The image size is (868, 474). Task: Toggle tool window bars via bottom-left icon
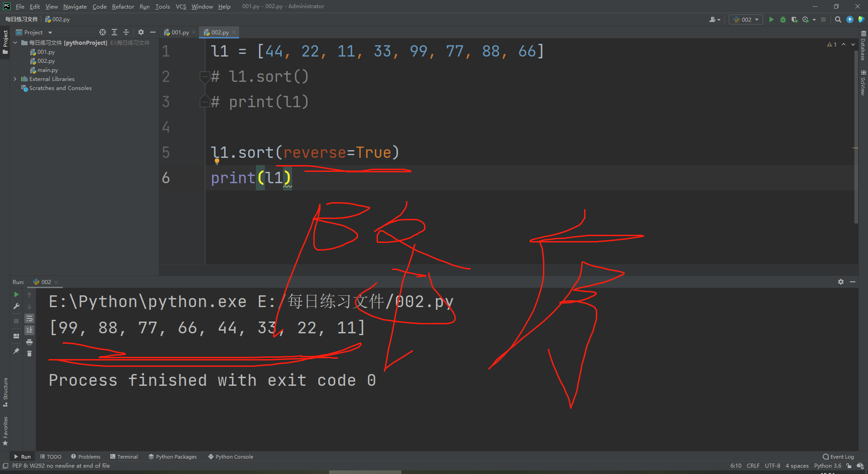point(5,466)
